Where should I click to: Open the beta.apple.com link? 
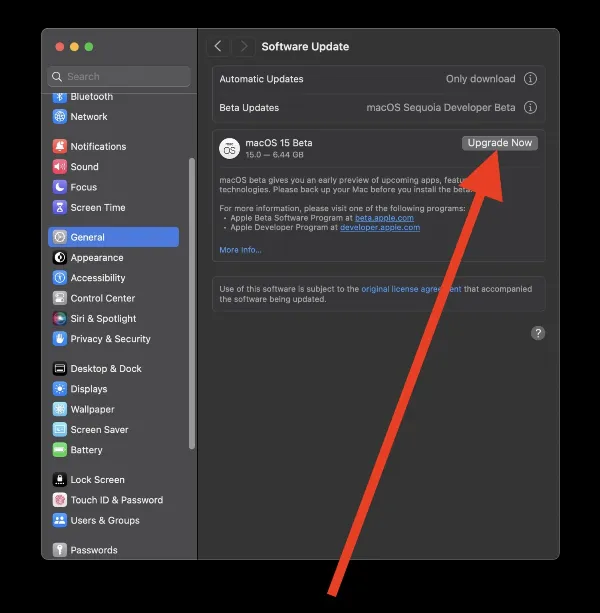pyautogui.click(x=384, y=218)
